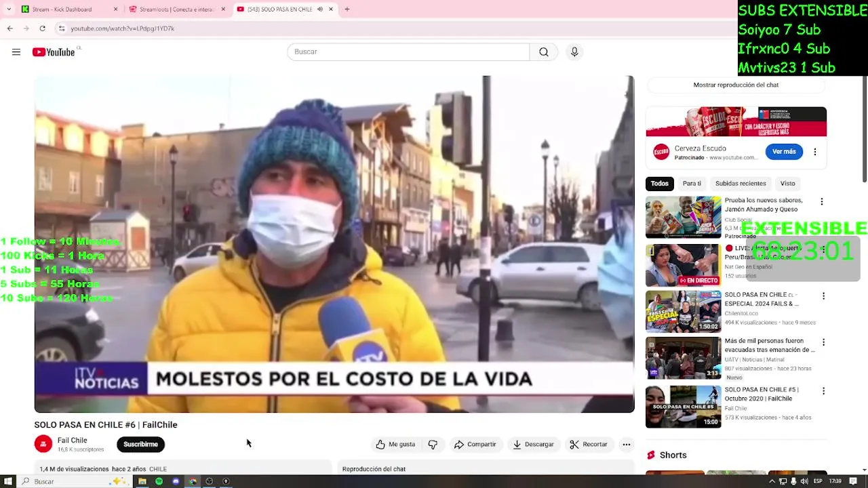868x488 pixels.
Task: Click the Escudo round logo icon
Action: (661, 152)
